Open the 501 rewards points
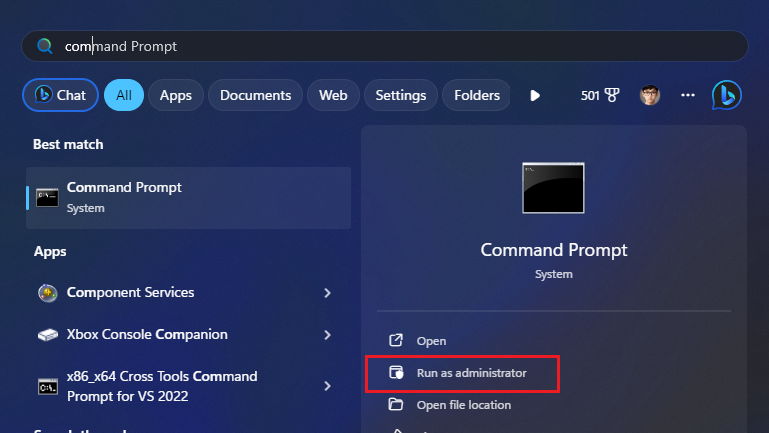This screenshot has width=769, height=433. (600, 95)
